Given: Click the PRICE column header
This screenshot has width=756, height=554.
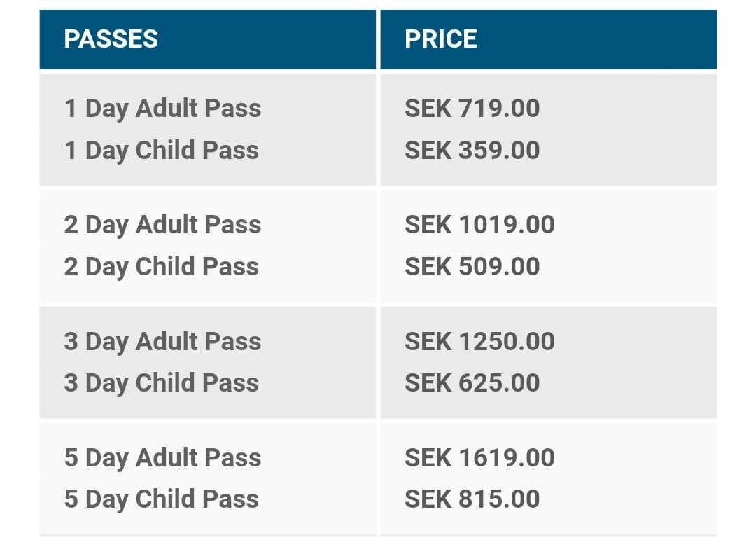Looking at the screenshot, I should pyautogui.click(x=441, y=39).
